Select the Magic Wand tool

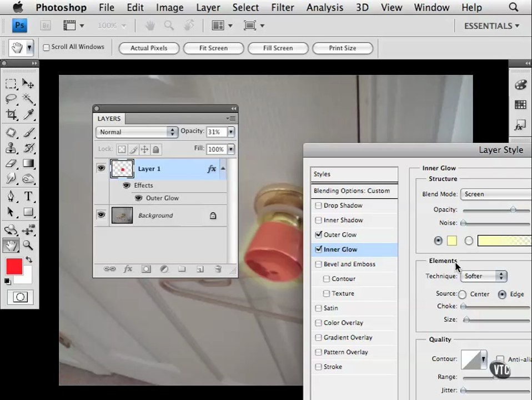coord(28,99)
